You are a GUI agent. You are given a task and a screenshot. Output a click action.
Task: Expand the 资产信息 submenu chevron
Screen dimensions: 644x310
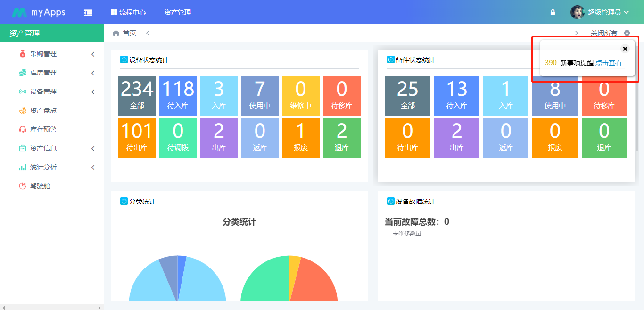[x=93, y=149]
